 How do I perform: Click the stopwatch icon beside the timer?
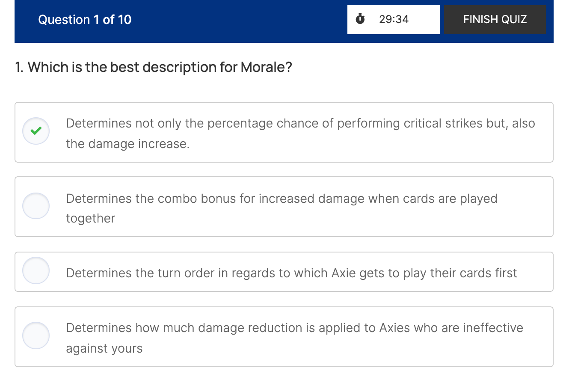(x=360, y=19)
